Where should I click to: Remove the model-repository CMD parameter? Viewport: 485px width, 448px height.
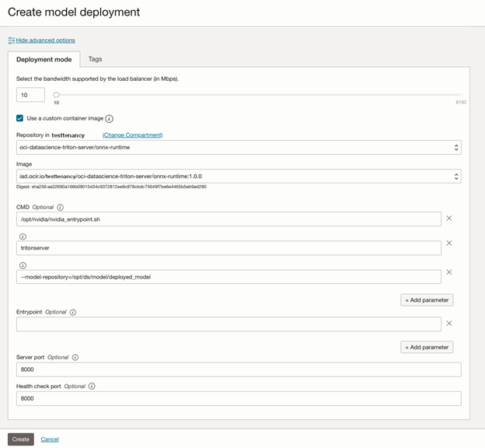pos(449,272)
